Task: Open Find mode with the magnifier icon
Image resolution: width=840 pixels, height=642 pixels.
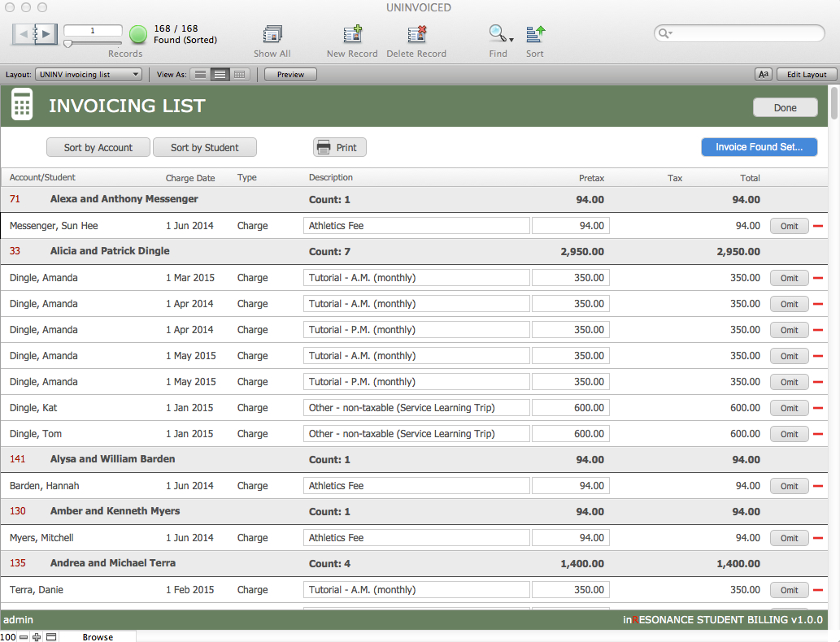Action: 497,34
